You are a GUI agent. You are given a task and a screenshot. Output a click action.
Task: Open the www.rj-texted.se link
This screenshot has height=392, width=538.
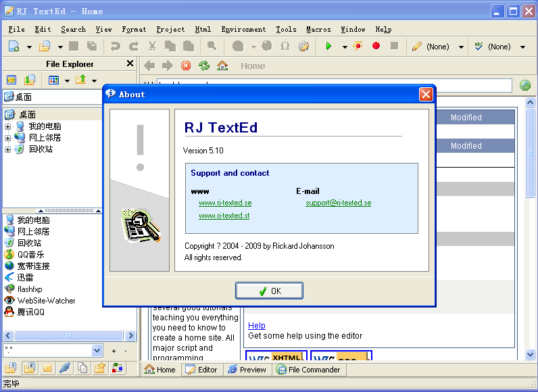[225, 203]
